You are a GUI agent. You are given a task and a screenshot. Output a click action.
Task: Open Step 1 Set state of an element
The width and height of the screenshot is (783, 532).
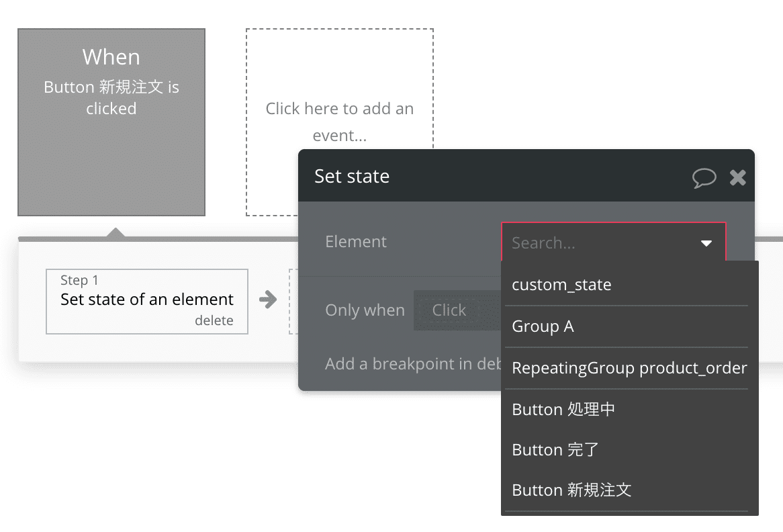pyautogui.click(x=146, y=300)
